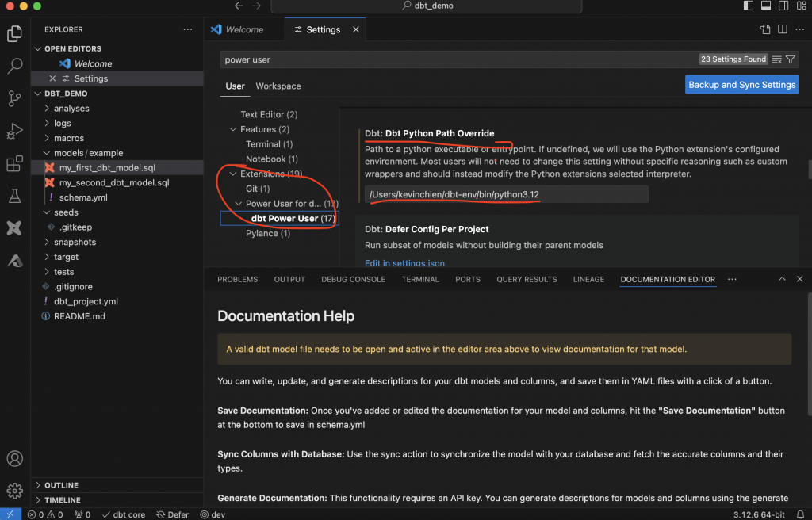Switch to the Lineage panel tab

tap(588, 279)
